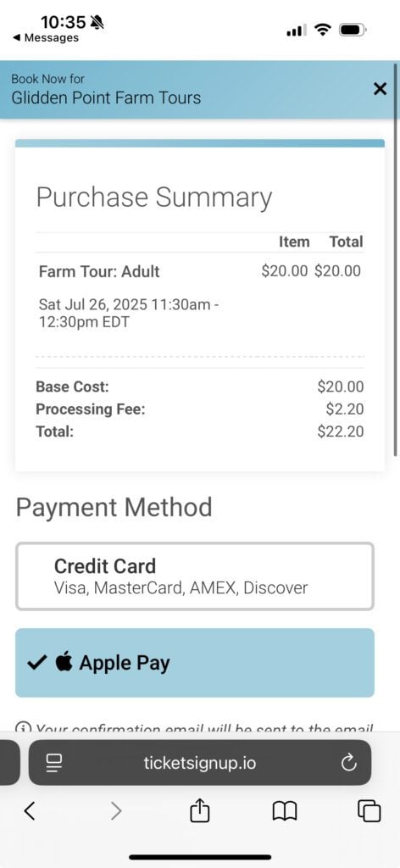Screen dimensions: 400x868
Task: Select Apple Pay payment option
Action: click(x=195, y=663)
